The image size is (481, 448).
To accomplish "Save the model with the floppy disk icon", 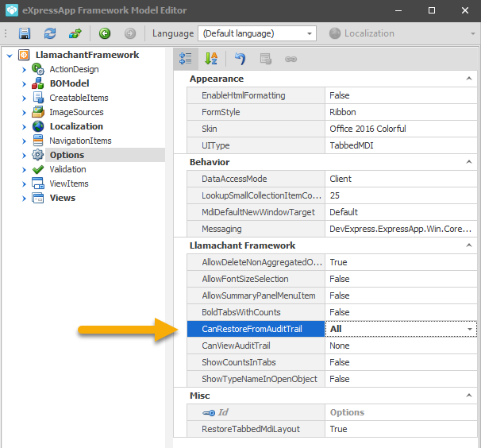I will point(25,33).
